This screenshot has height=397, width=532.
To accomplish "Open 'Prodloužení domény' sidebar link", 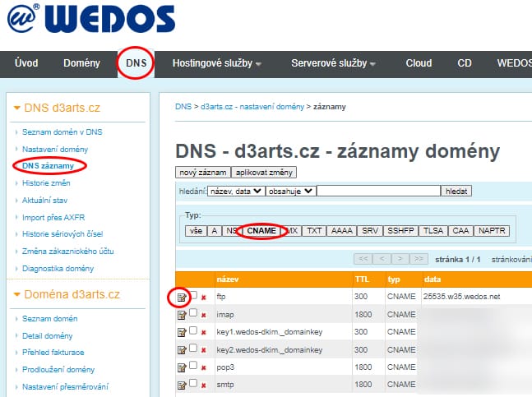I will pyautogui.click(x=58, y=370).
